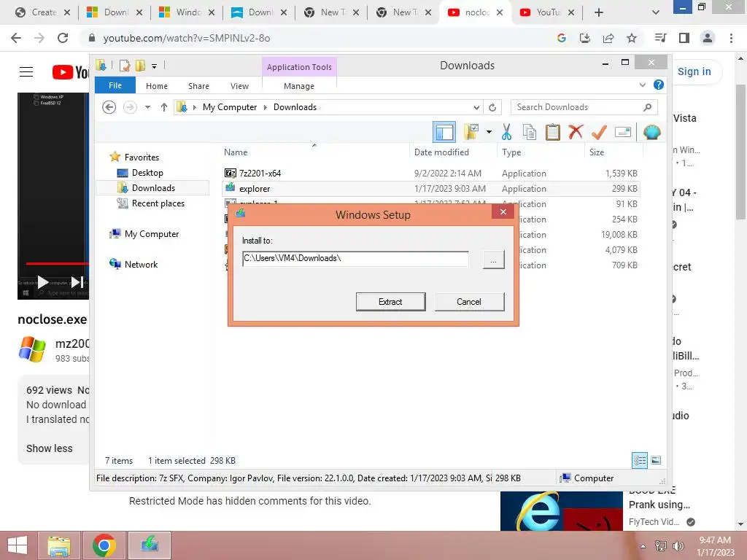The image size is (747, 560).
Task: Select Desktop in Favorites
Action: (147, 173)
